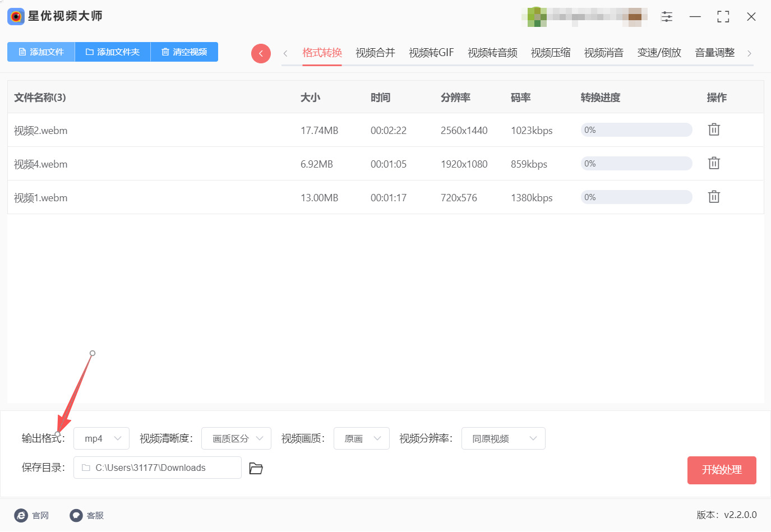Switch to the 视频转音频 tab

click(x=492, y=53)
